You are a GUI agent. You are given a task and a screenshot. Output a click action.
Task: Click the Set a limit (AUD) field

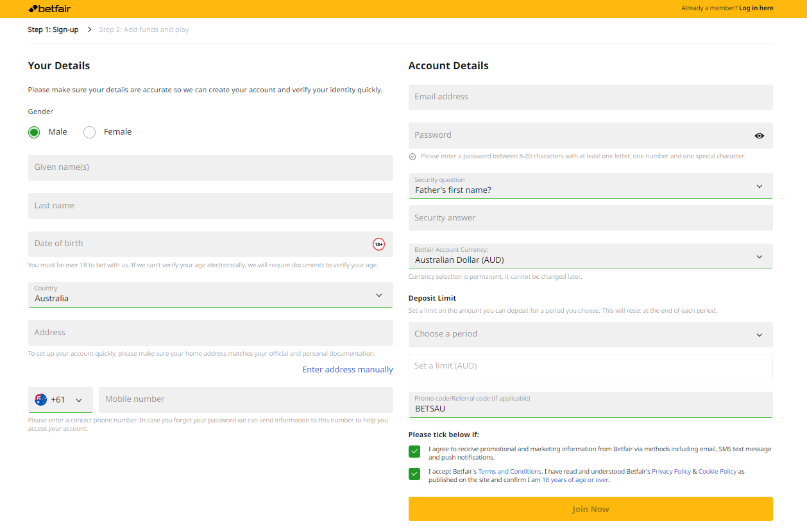590,367
